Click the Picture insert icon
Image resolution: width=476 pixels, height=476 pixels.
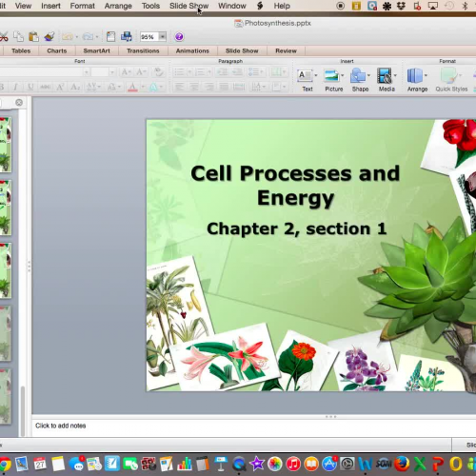331,76
